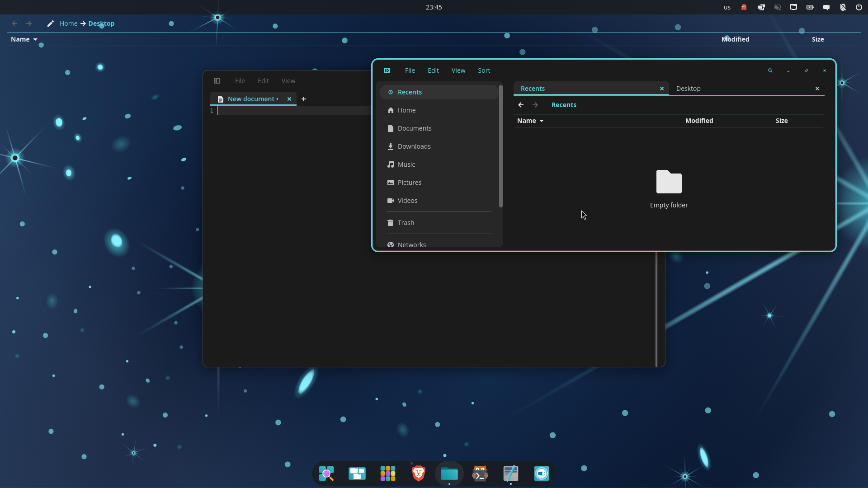The height and width of the screenshot is (488, 868).
Task: Close the Desktop tab
Action: pyautogui.click(x=817, y=89)
